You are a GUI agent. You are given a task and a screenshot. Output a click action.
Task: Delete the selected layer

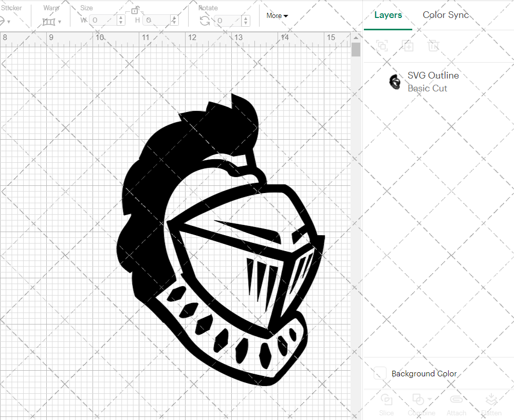(433, 46)
